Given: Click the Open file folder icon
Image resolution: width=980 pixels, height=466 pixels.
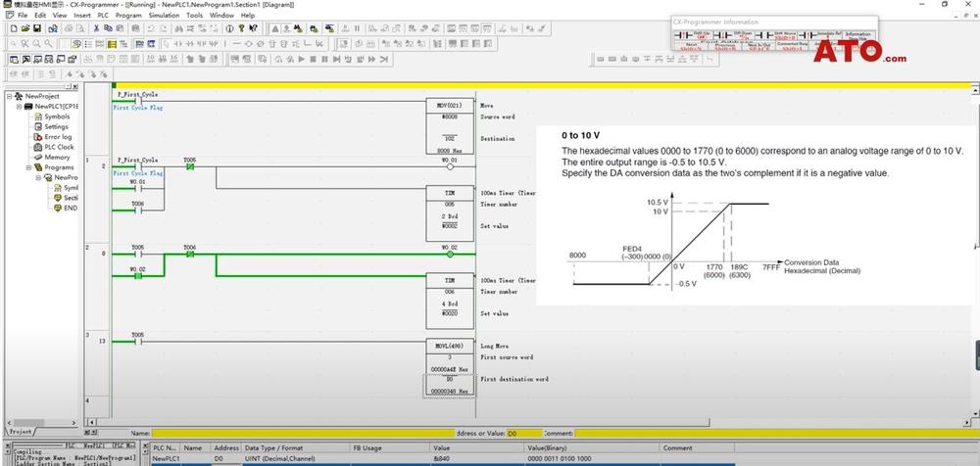Looking at the screenshot, I should click(x=25, y=28).
